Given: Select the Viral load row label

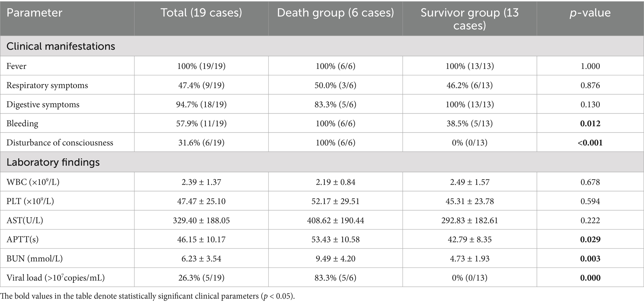Looking at the screenshot, I should click(x=55, y=278).
